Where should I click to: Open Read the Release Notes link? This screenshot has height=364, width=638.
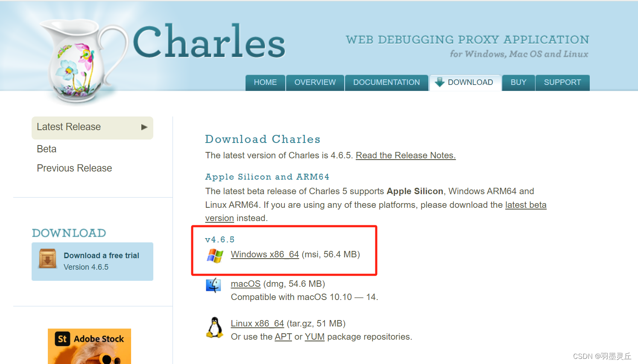[406, 155]
